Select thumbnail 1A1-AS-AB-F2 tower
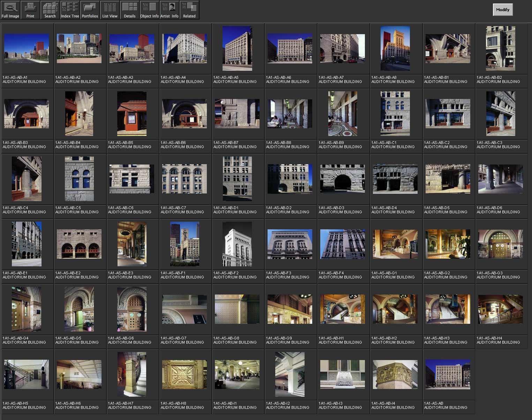 pos(237,244)
